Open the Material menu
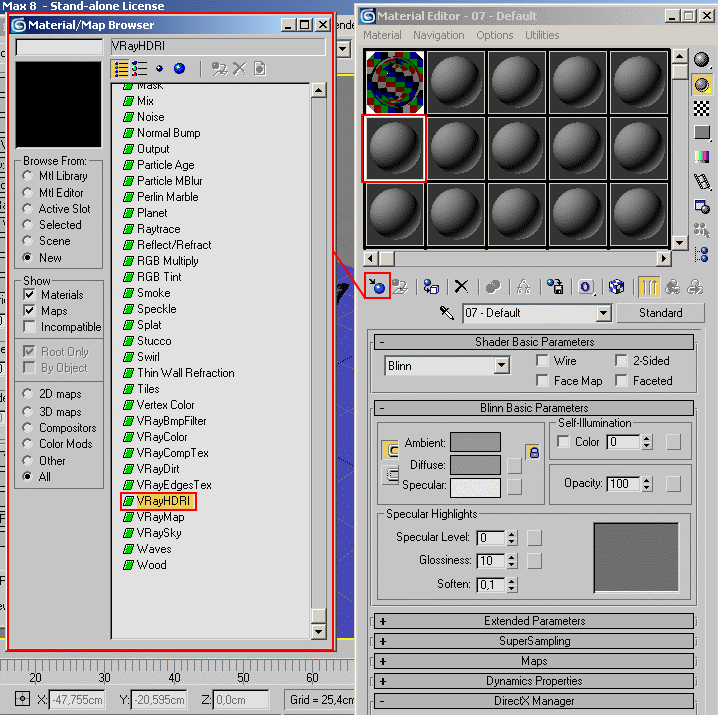 click(382, 35)
